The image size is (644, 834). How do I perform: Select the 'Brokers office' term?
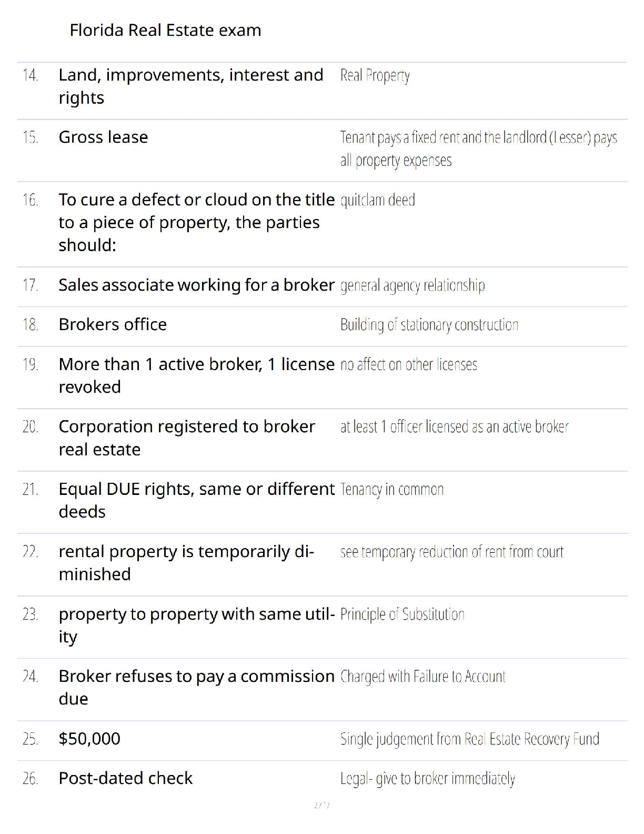click(x=113, y=324)
